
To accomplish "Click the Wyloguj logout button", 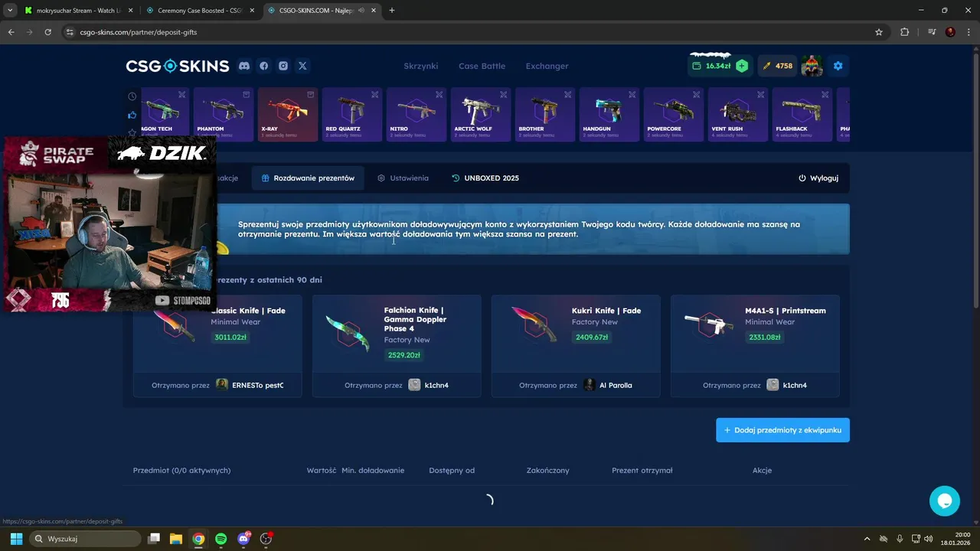I will coord(818,178).
